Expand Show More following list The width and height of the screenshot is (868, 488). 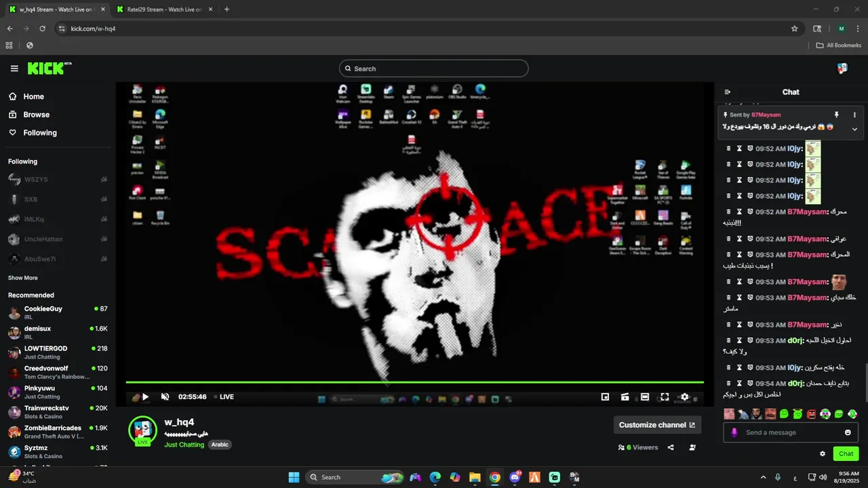coord(23,278)
